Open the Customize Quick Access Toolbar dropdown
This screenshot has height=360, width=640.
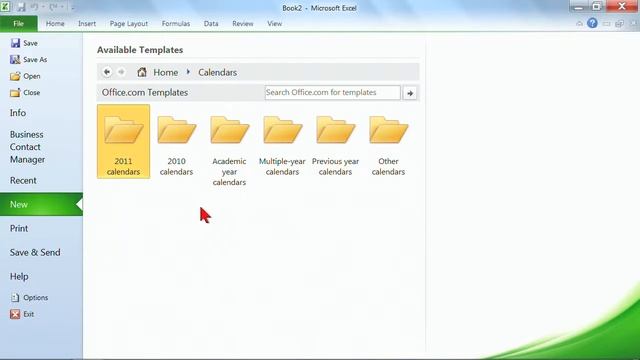[73, 7]
